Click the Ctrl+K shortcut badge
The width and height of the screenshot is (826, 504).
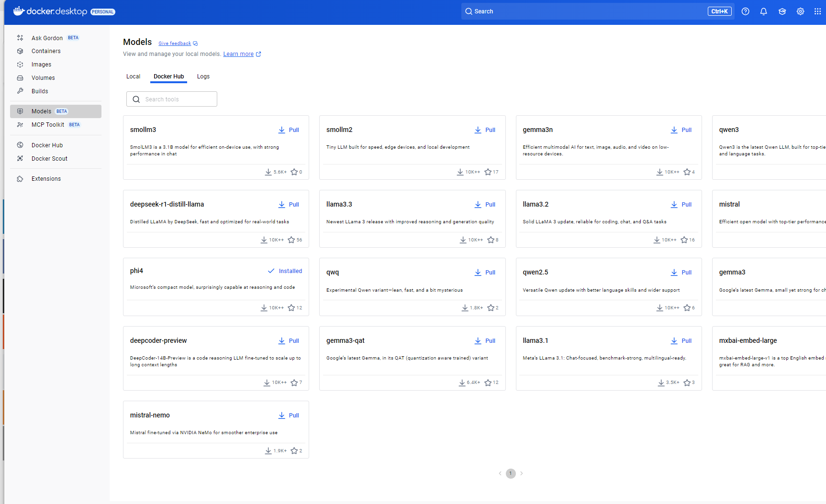(720, 11)
